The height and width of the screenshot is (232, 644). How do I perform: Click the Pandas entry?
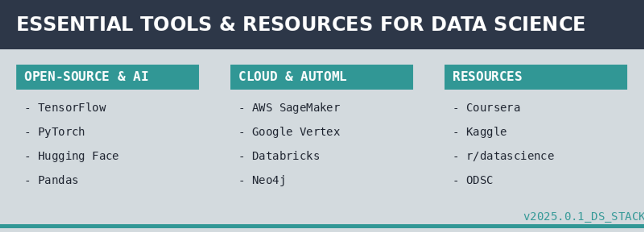point(52,180)
